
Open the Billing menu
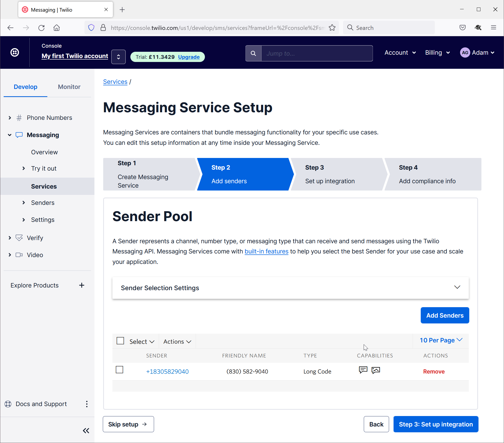pos(437,52)
